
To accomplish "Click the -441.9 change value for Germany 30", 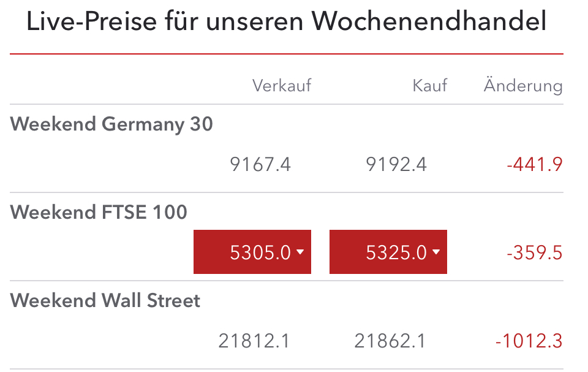I will tap(535, 164).
